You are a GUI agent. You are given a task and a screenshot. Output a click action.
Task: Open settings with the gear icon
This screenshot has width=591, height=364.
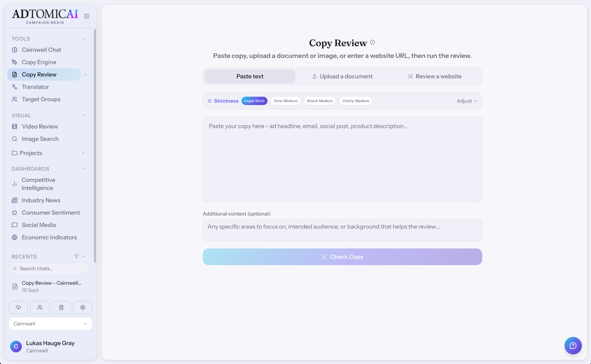tap(83, 308)
